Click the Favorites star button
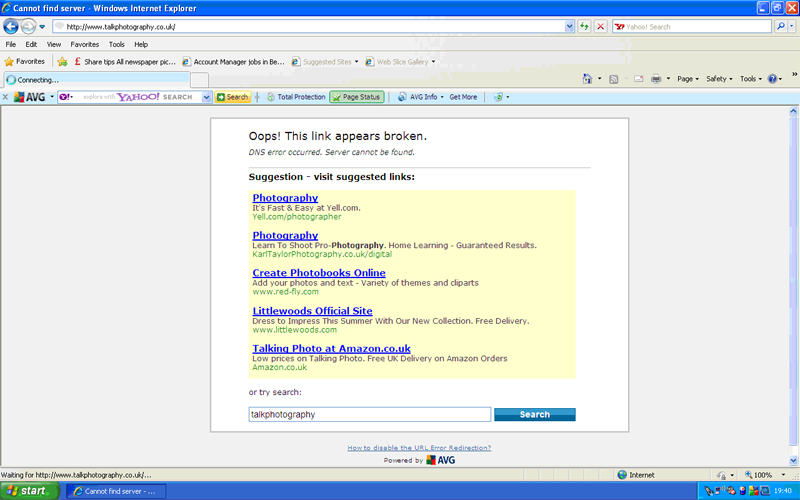Image resolution: width=800 pixels, height=500 pixels. [x=24, y=61]
